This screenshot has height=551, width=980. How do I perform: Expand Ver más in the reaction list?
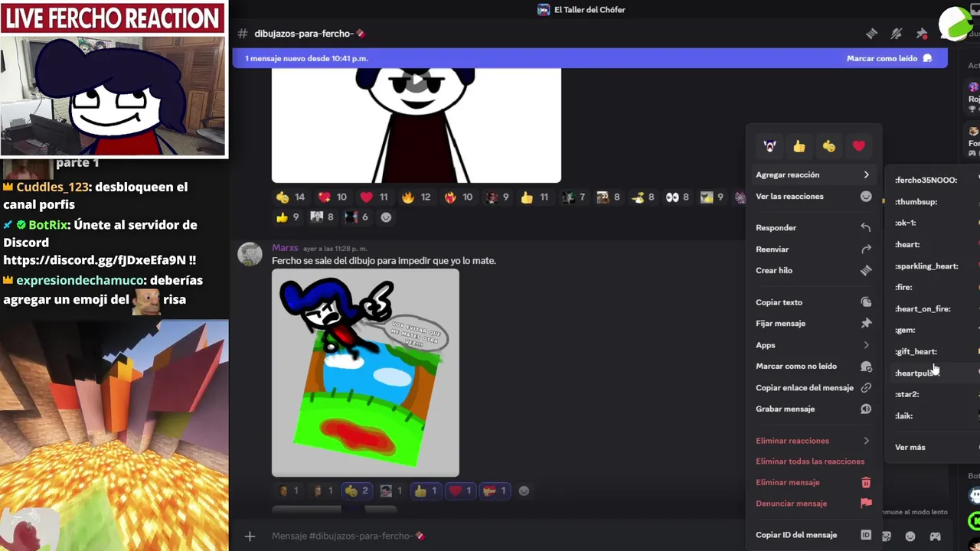[934, 447]
